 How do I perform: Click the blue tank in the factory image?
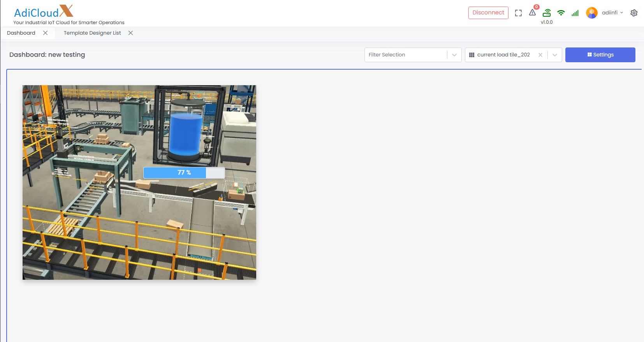click(186, 133)
